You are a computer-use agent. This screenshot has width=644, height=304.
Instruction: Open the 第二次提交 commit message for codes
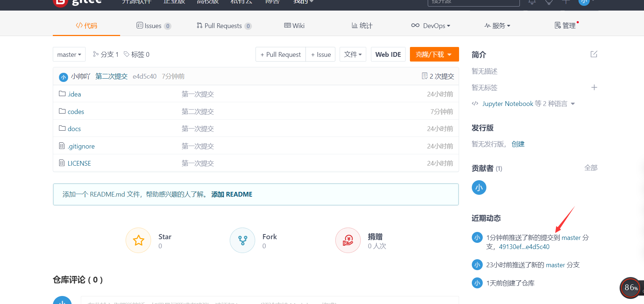click(198, 112)
